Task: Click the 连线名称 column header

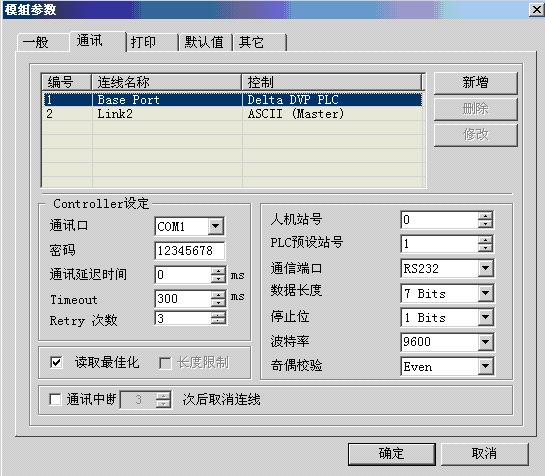Action: pos(166,82)
